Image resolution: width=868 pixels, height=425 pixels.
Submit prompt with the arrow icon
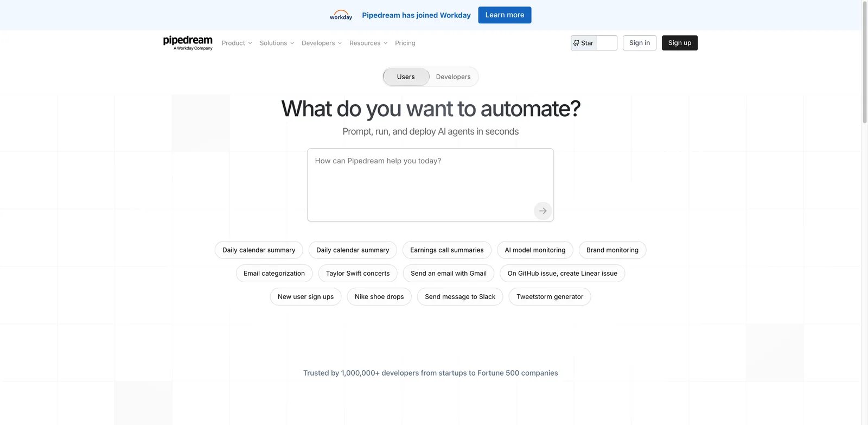click(x=542, y=211)
